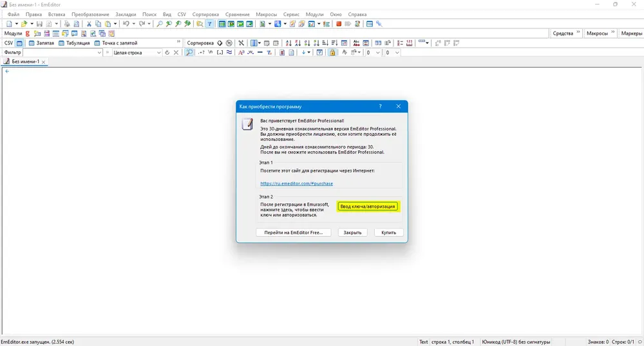Click the plus icon next to Сортировка
The image size is (644, 346).
pos(220,42)
